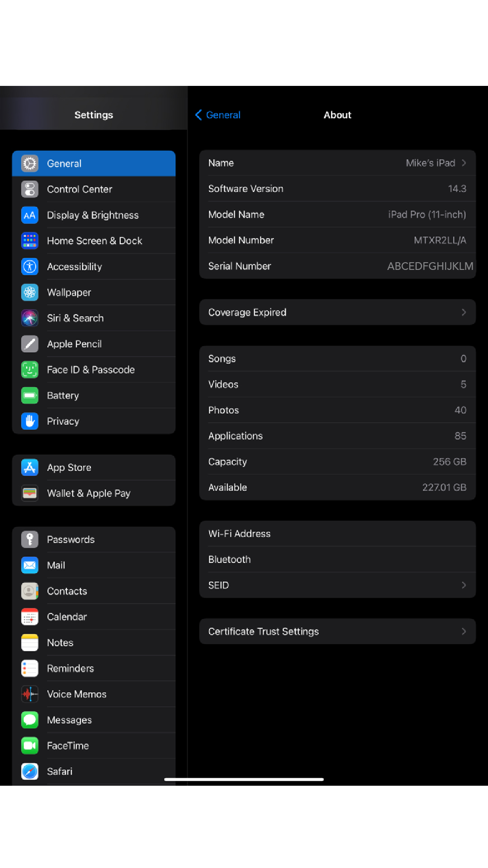Go back using the General chevron arrow
This screenshot has height=868, width=488.
tap(198, 115)
